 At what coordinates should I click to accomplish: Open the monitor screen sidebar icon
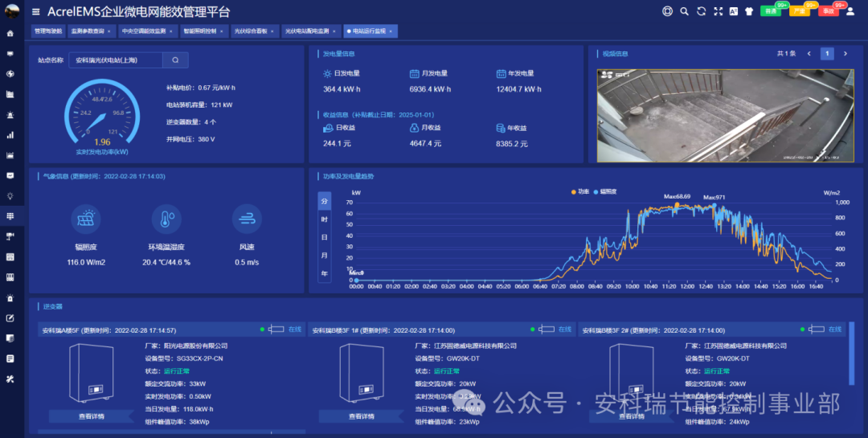tap(10, 54)
